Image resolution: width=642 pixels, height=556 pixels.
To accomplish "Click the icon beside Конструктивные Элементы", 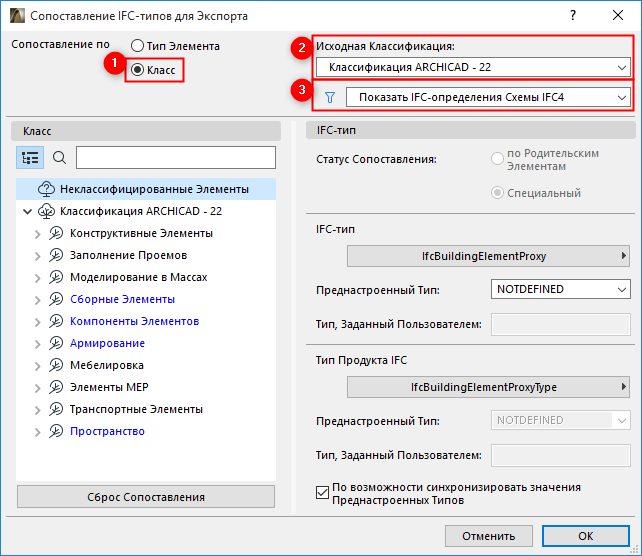I will coord(57,233).
